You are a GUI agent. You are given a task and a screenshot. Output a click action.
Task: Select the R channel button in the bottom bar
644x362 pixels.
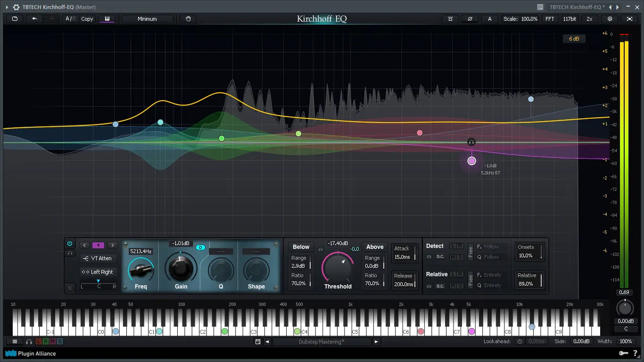click(x=46, y=341)
